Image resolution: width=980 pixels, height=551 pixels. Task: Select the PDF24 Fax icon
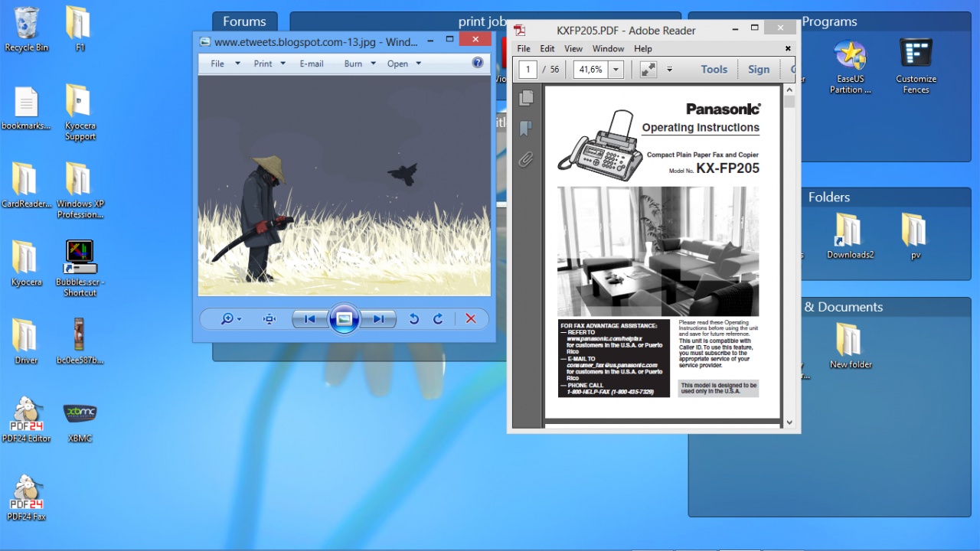(26, 498)
